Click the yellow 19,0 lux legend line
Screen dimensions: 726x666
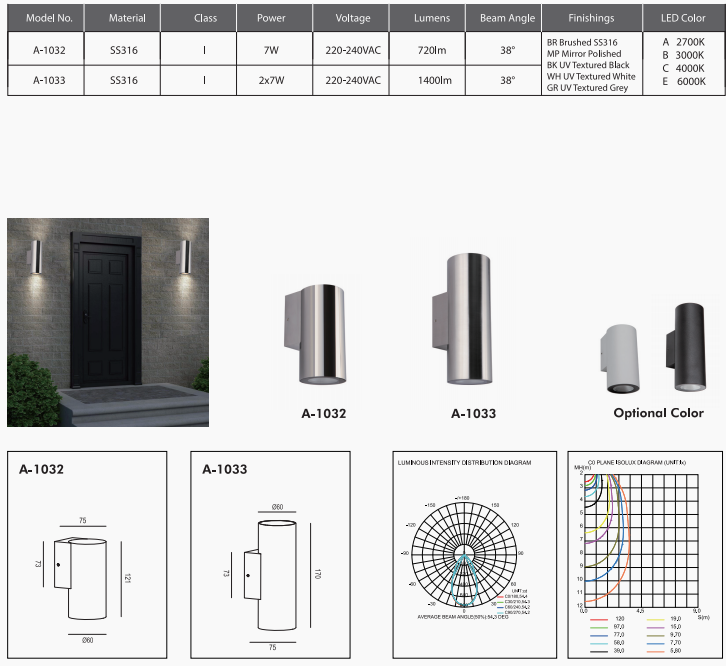click(x=656, y=619)
